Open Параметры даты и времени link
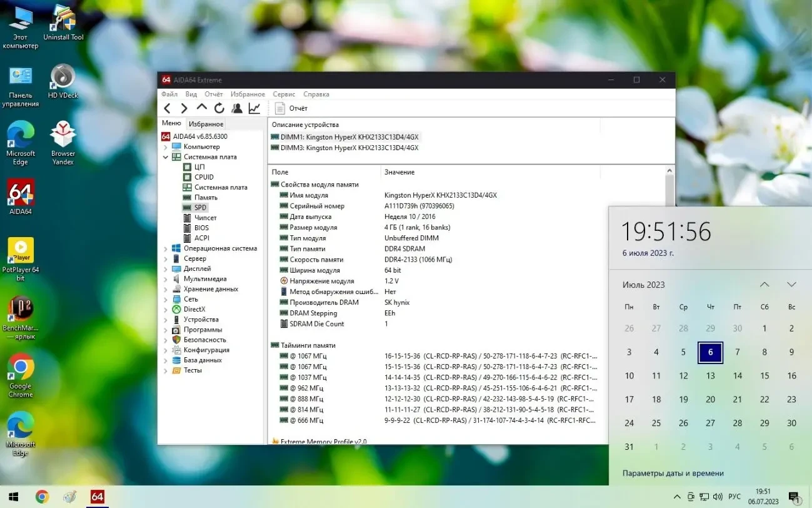This screenshot has width=812, height=508. (x=673, y=473)
